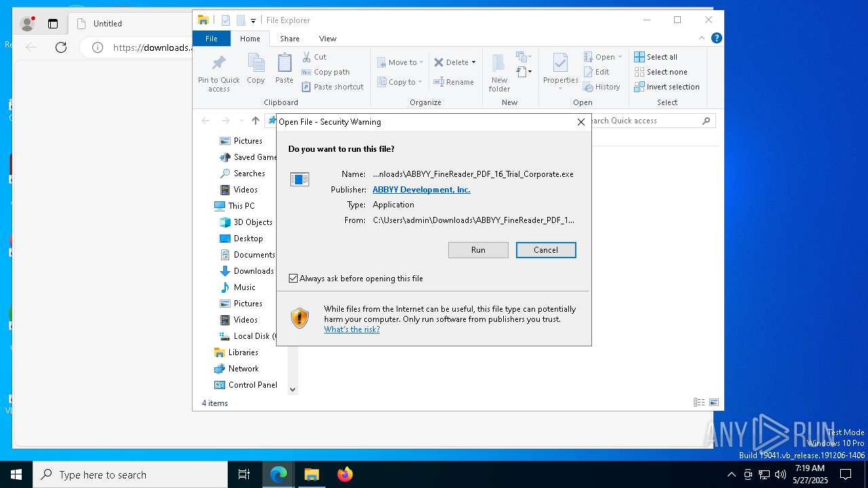Collapse the ribbon with the chevron
Viewport: 868px width, 488px height.
pyautogui.click(x=702, y=38)
